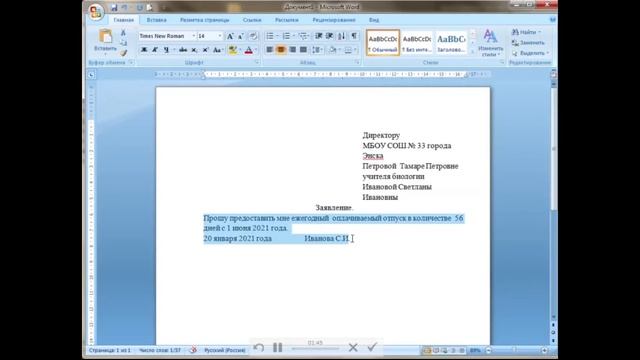Toggle the ruler button above vertical scrollbar

(553, 75)
